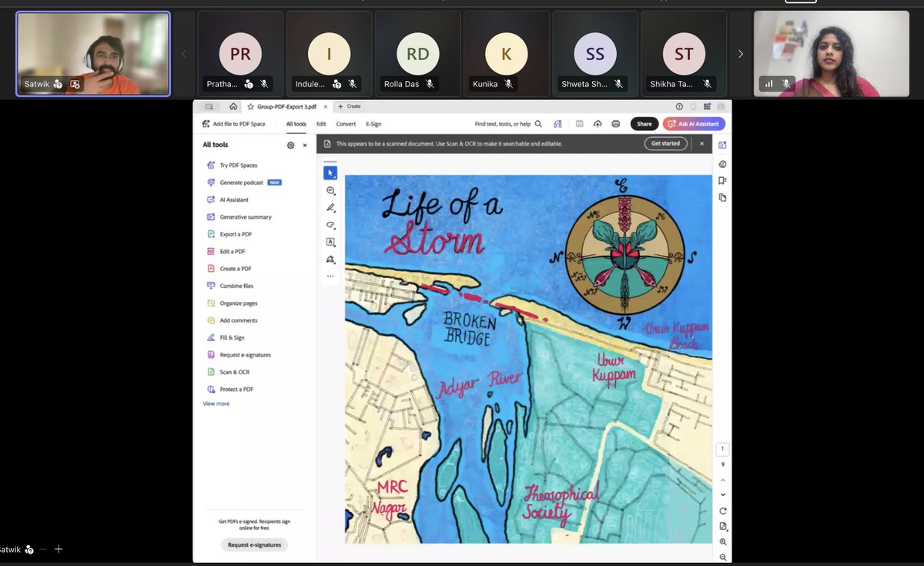
Task: Open the Edit menu tab
Action: coord(321,123)
